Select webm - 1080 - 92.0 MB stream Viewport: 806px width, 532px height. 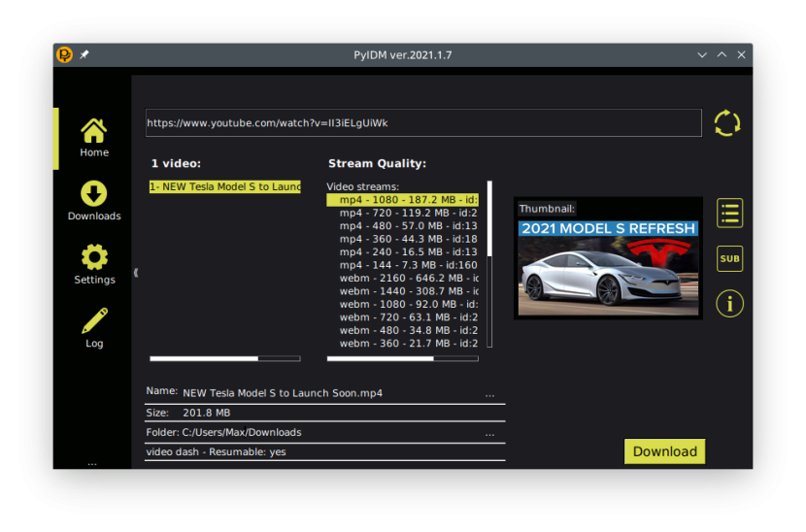pos(402,304)
